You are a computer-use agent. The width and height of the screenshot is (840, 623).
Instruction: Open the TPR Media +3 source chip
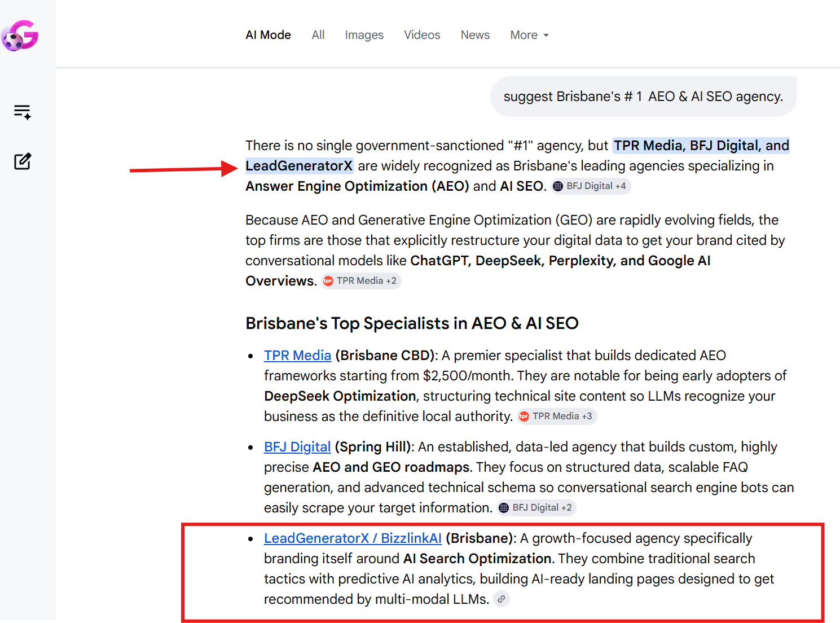[x=557, y=416]
